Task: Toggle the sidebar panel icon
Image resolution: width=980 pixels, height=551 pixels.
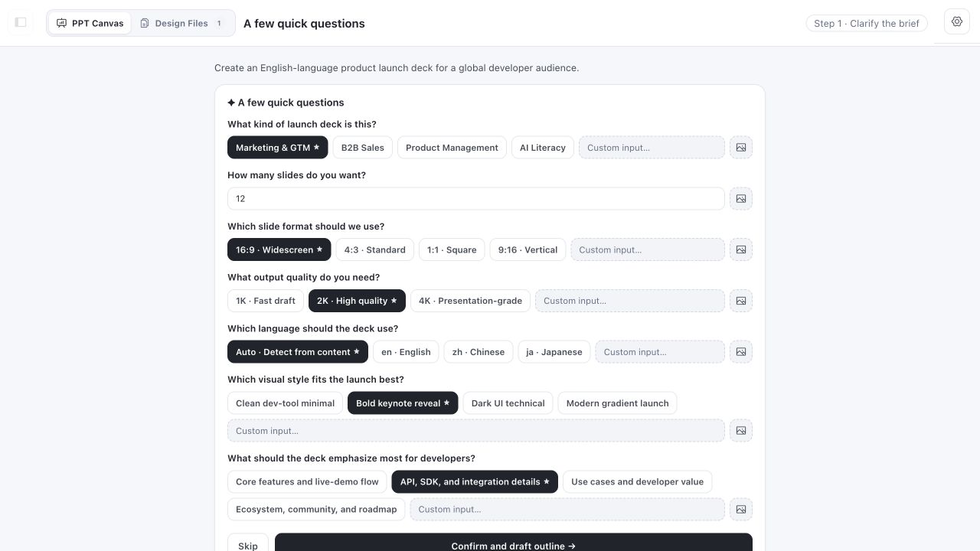Action: (x=21, y=22)
